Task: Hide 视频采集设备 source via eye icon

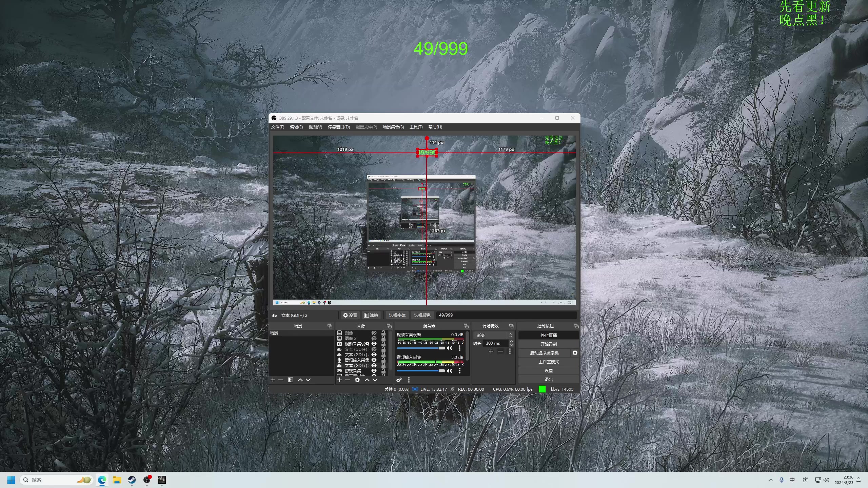Action: (374, 344)
